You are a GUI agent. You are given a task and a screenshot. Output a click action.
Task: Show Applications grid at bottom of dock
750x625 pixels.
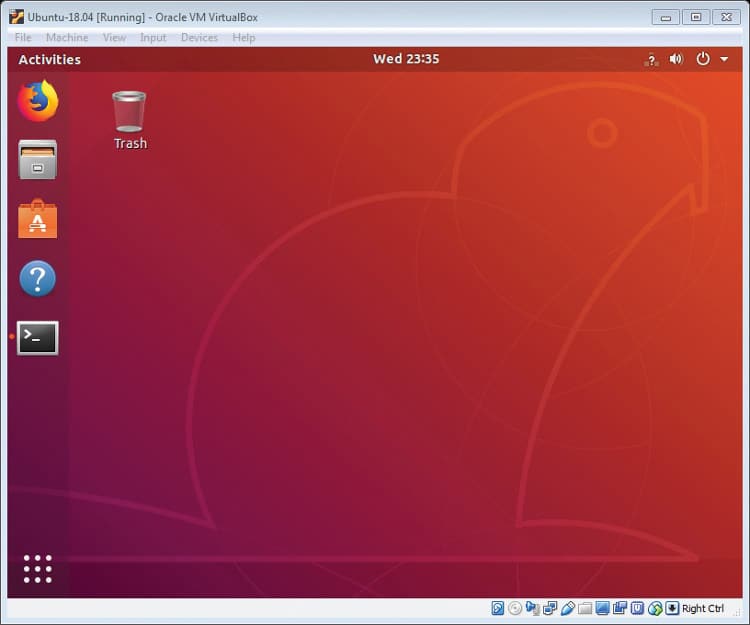pos(38,568)
